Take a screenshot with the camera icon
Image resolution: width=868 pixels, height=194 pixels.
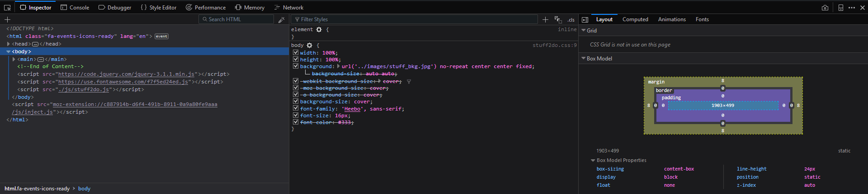(x=825, y=8)
